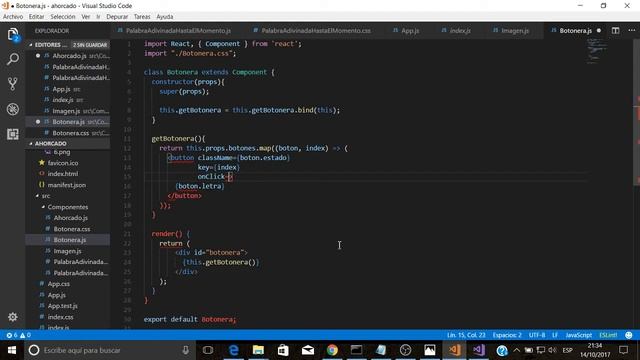Click the feedback smiley in status bar

click(x=629, y=335)
